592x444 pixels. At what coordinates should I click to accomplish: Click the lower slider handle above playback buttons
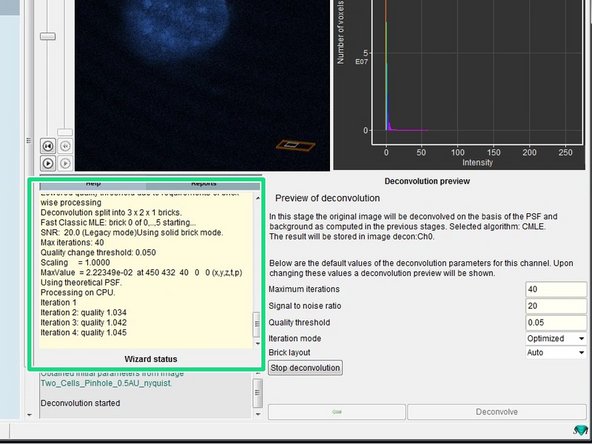point(65,132)
